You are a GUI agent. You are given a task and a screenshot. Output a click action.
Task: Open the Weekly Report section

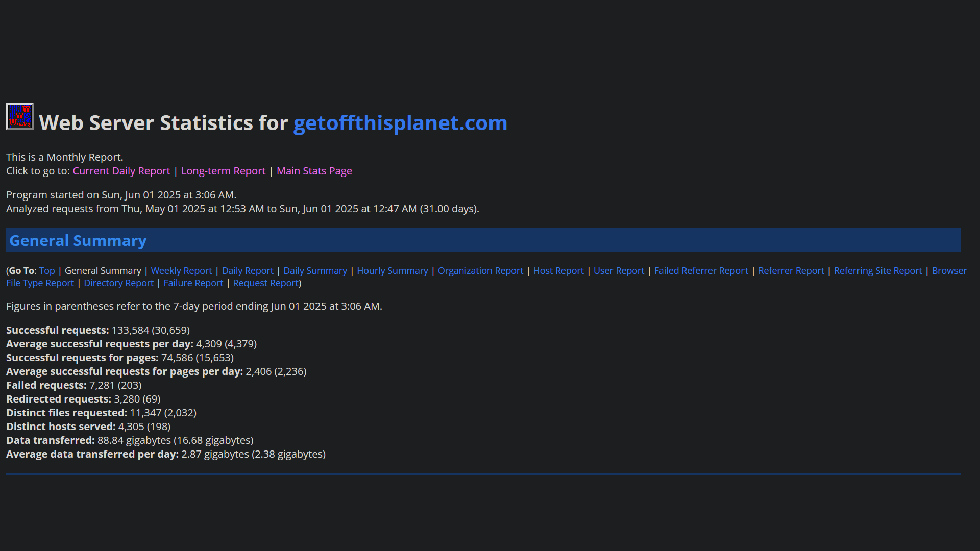pos(181,271)
